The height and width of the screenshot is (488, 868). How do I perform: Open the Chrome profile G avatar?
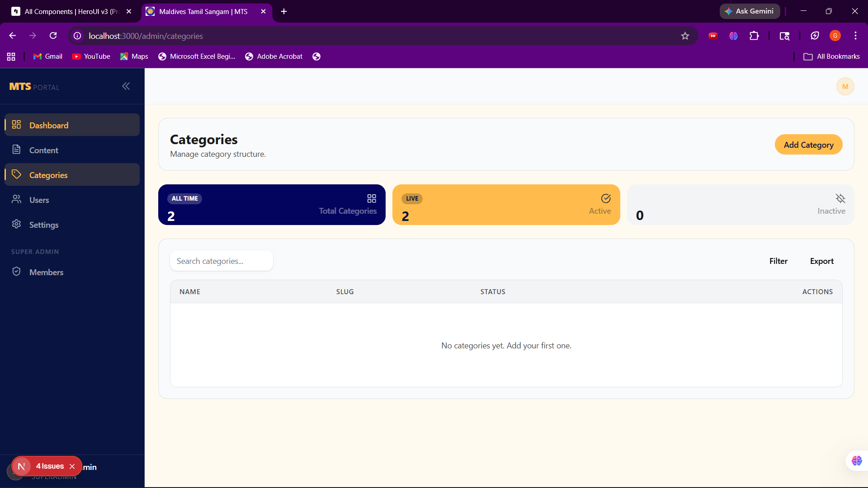click(835, 36)
